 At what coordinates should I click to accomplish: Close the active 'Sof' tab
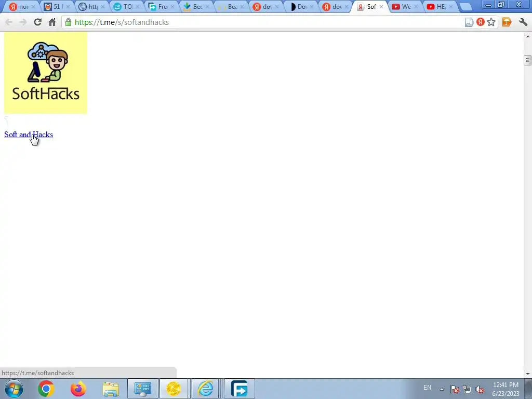[381, 7]
